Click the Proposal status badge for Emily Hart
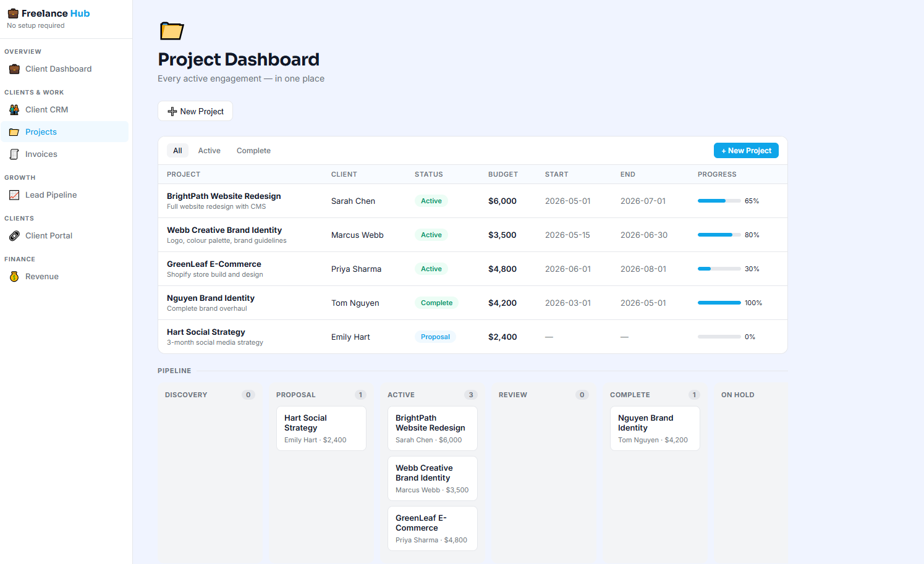 (435, 337)
